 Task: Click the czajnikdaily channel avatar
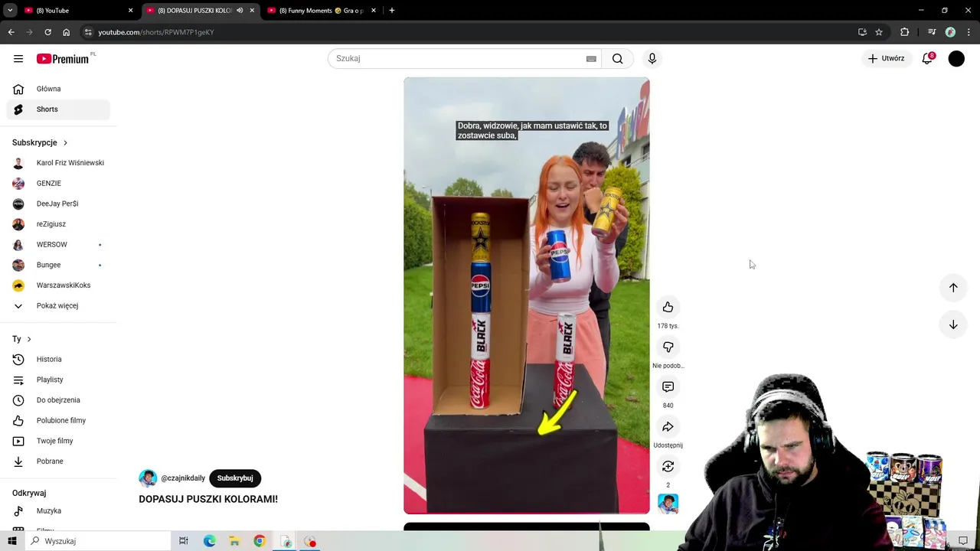[x=148, y=478]
